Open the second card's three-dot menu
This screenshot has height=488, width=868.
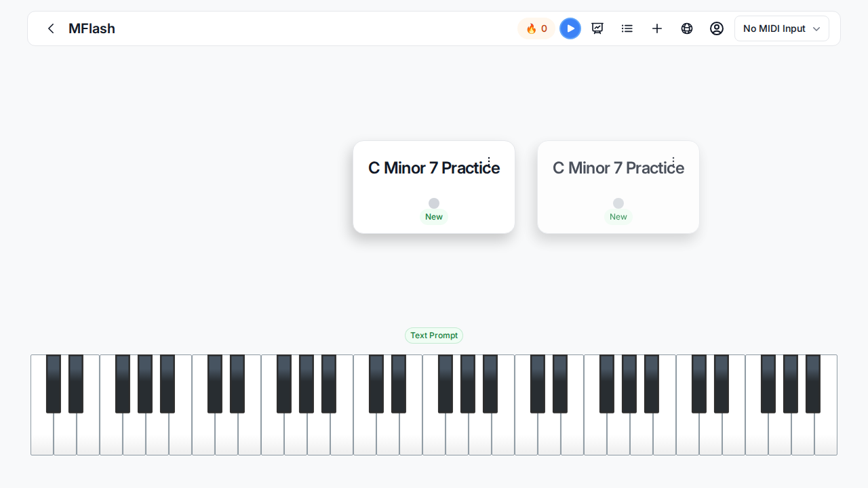[673, 161]
